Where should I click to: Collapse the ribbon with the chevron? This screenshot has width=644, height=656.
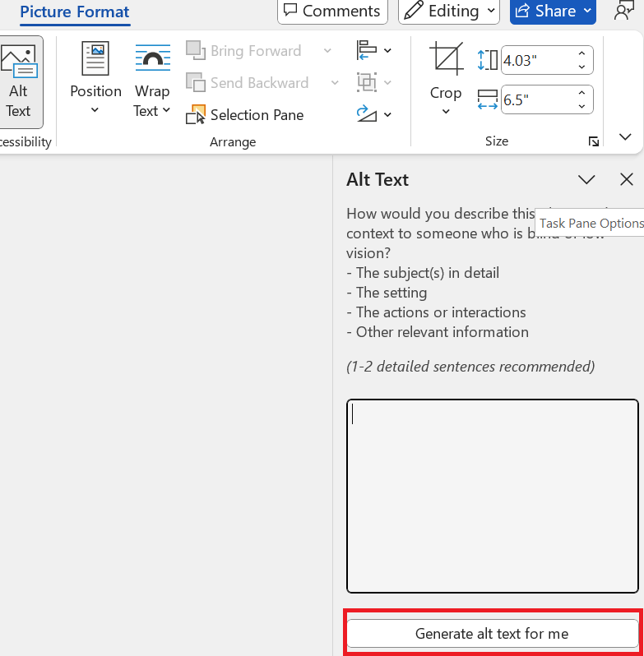point(625,137)
